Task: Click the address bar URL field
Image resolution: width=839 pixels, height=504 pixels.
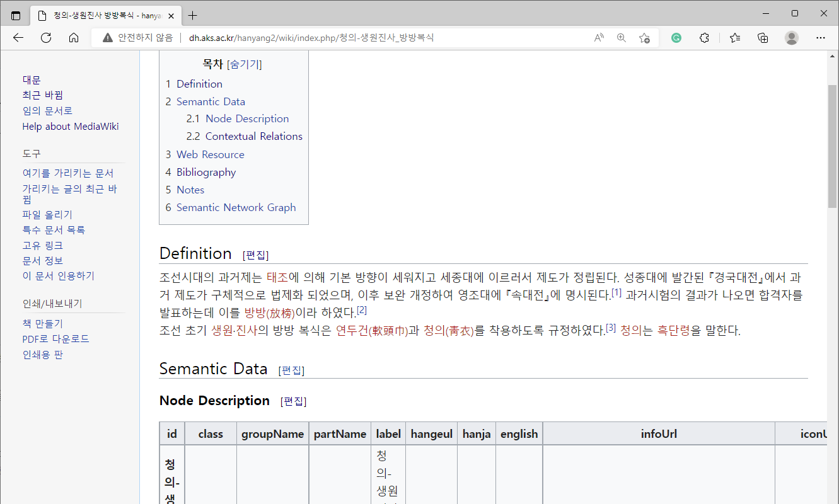Action: pos(378,38)
